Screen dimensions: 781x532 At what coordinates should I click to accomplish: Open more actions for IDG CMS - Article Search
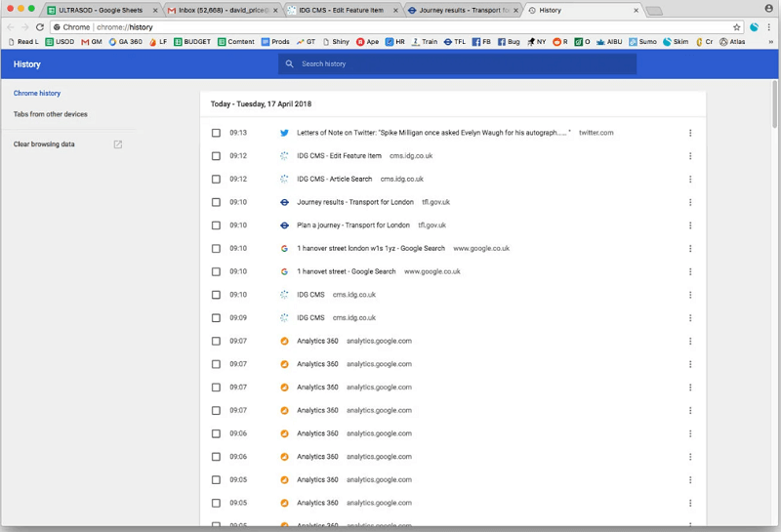[x=690, y=180]
